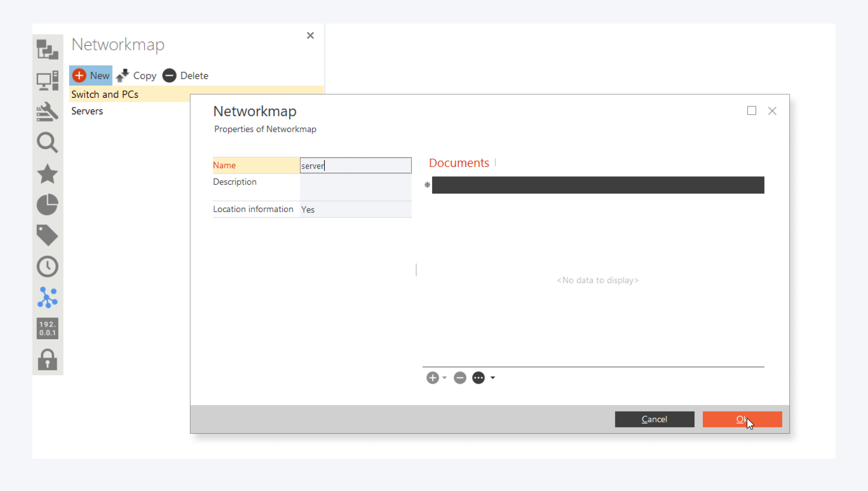Confirm with the Ok button

[x=742, y=419]
